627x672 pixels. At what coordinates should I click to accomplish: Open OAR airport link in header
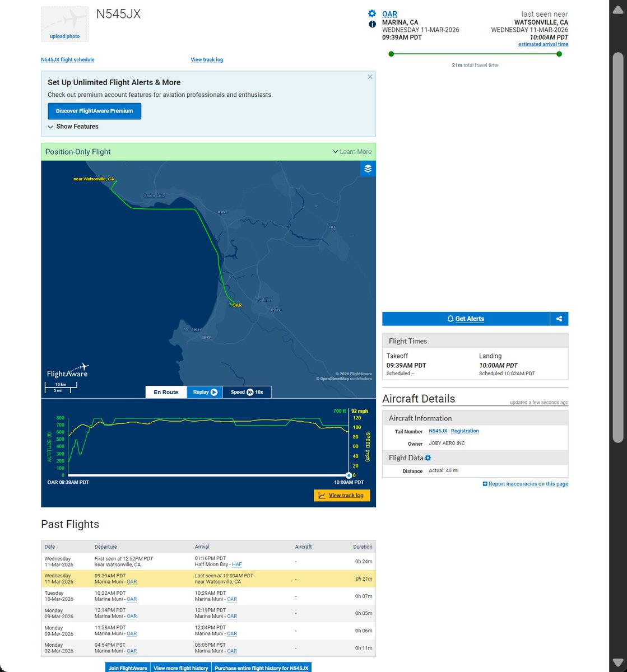tap(389, 14)
